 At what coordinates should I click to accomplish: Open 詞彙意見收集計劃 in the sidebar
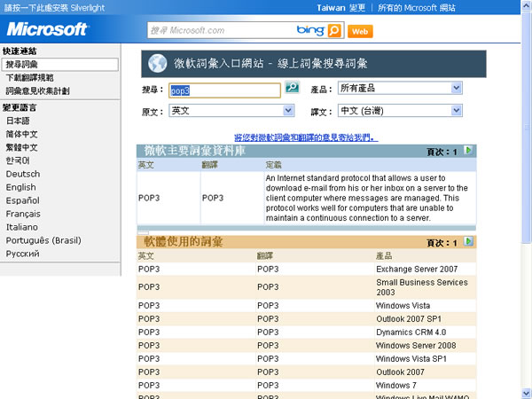37,91
